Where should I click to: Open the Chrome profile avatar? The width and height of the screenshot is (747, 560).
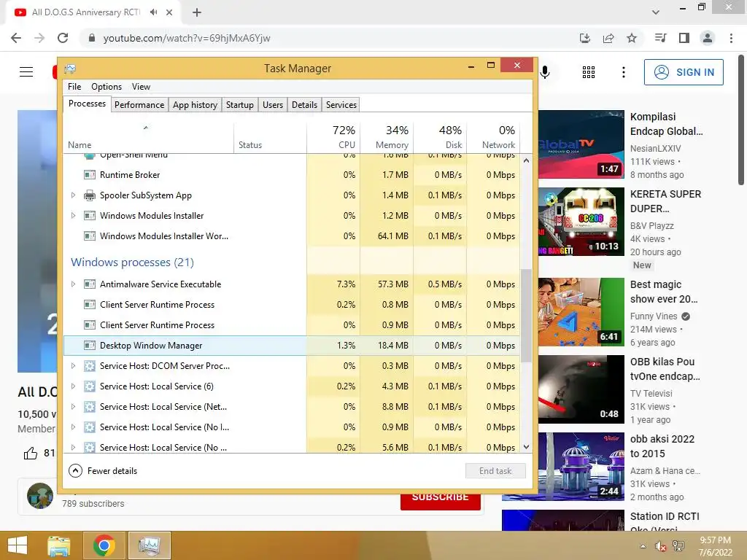pyautogui.click(x=708, y=38)
